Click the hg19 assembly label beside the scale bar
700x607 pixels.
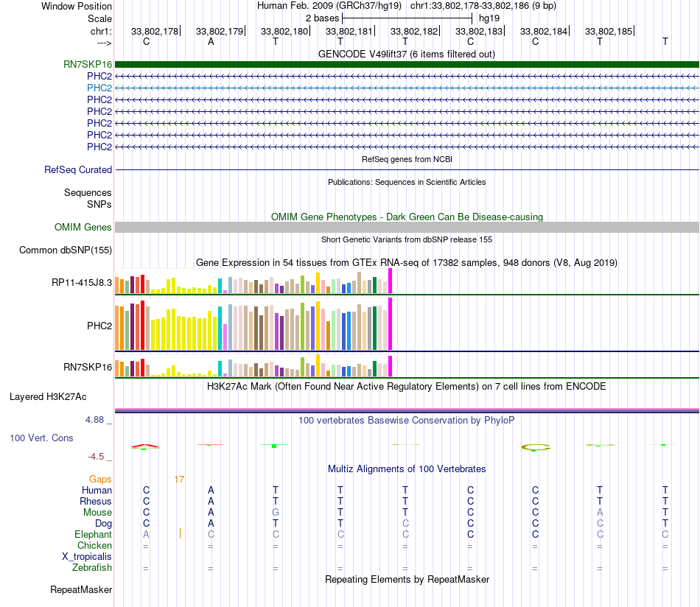(489, 18)
